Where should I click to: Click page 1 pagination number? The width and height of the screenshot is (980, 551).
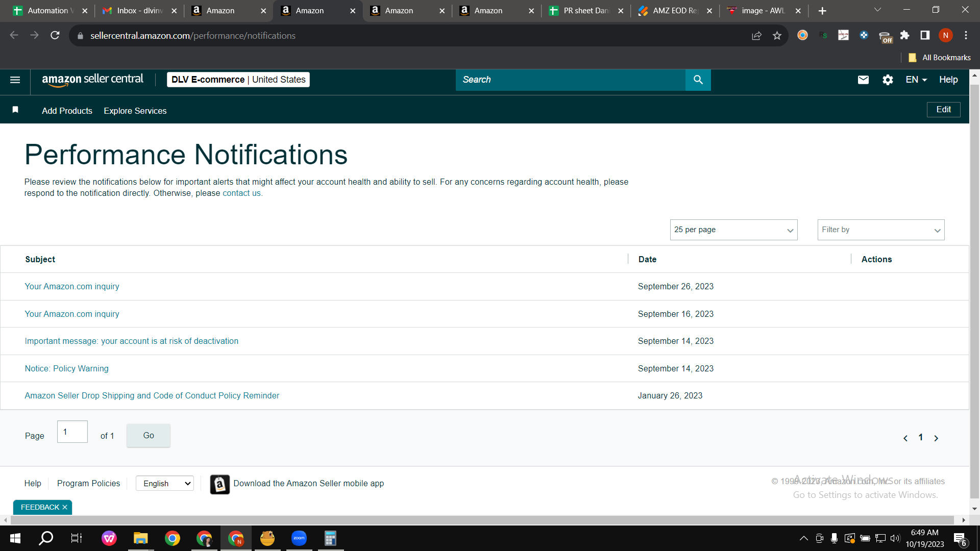[x=921, y=437]
